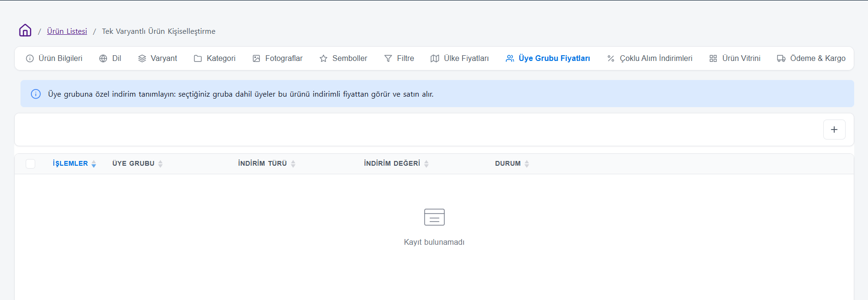Switch to the Ürün Bilgileri tab
This screenshot has height=300, width=868.
pos(54,58)
